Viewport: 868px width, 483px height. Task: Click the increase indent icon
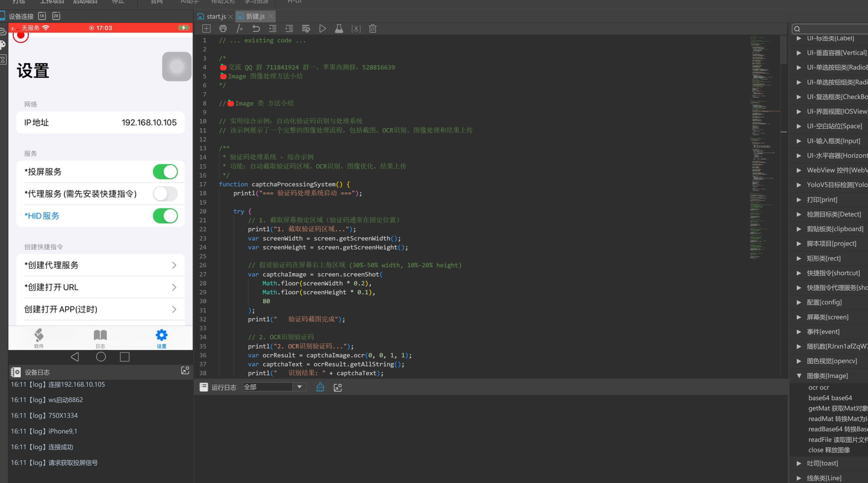click(x=289, y=29)
